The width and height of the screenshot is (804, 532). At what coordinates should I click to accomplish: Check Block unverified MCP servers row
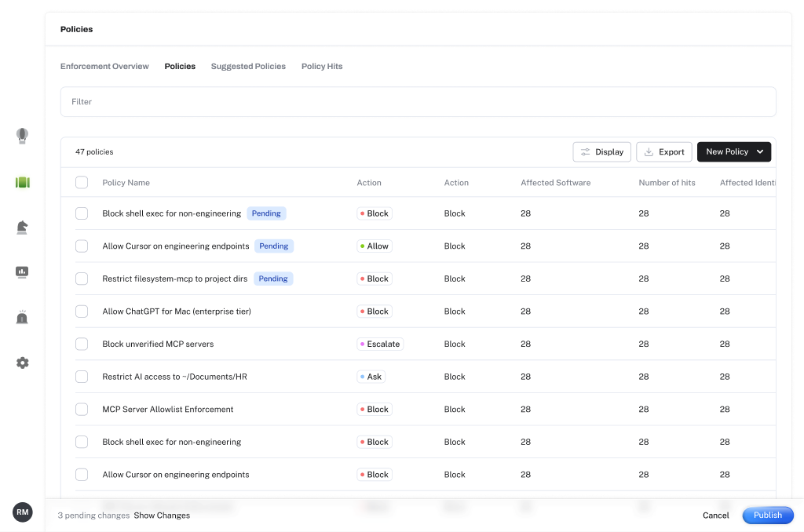(82, 344)
